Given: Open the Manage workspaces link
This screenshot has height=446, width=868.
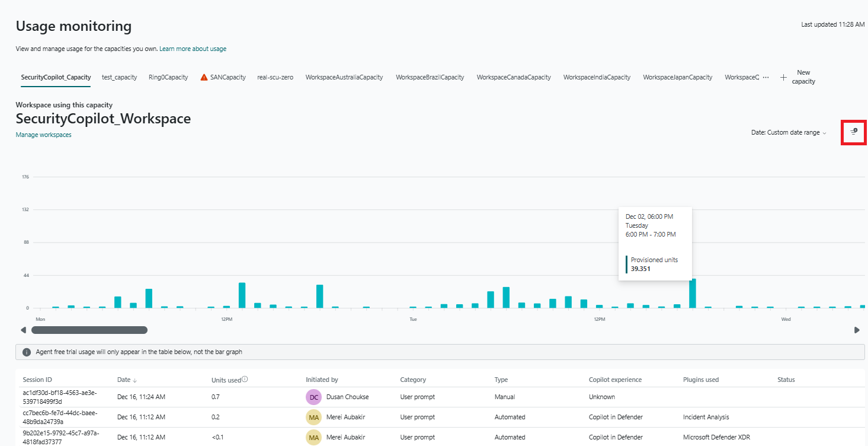Looking at the screenshot, I should tap(43, 135).
